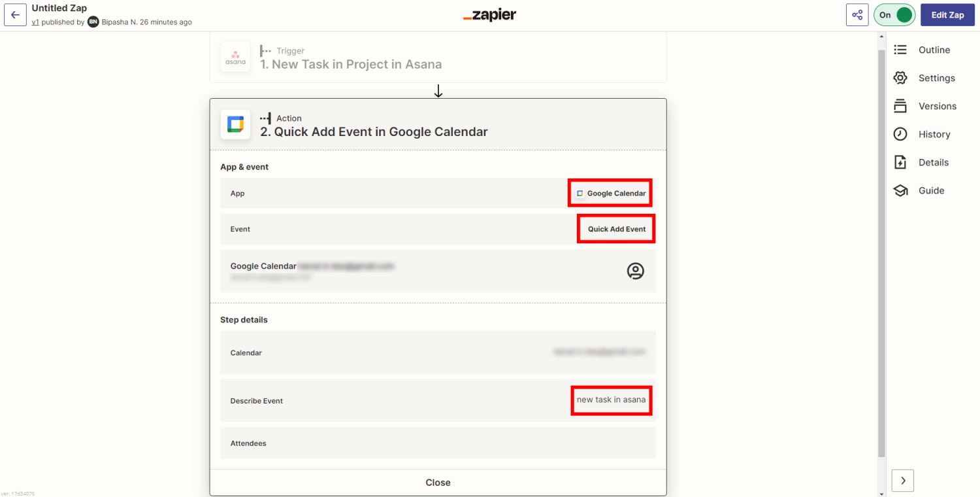This screenshot has height=497, width=980.
Task: Click the Asana trigger app icon
Action: [235, 58]
